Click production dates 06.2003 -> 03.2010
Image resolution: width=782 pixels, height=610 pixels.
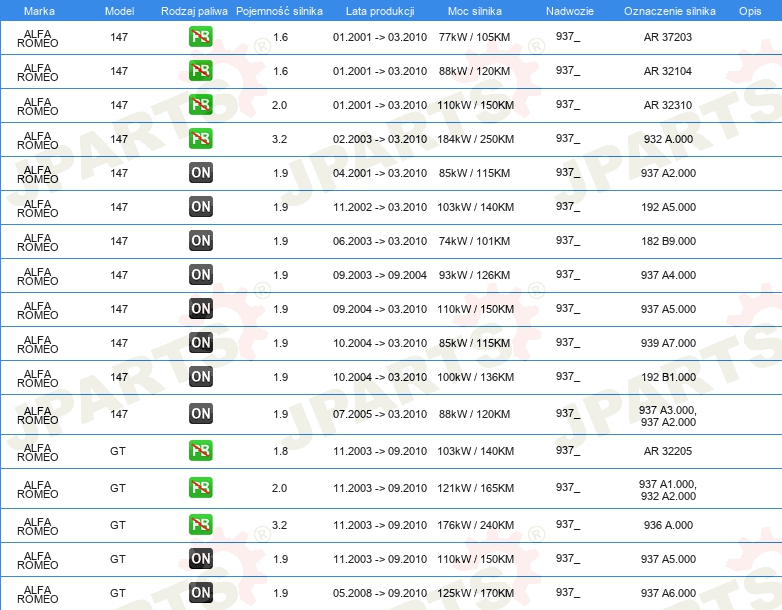tap(380, 241)
